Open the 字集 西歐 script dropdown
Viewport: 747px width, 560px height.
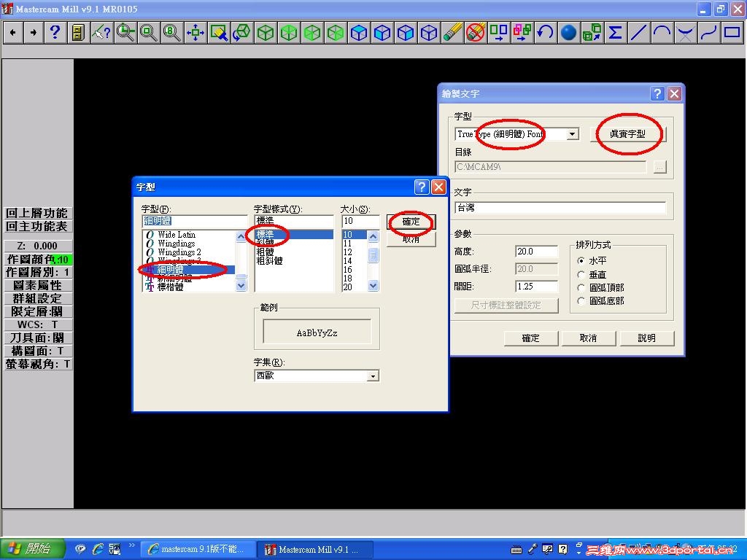(373, 376)
